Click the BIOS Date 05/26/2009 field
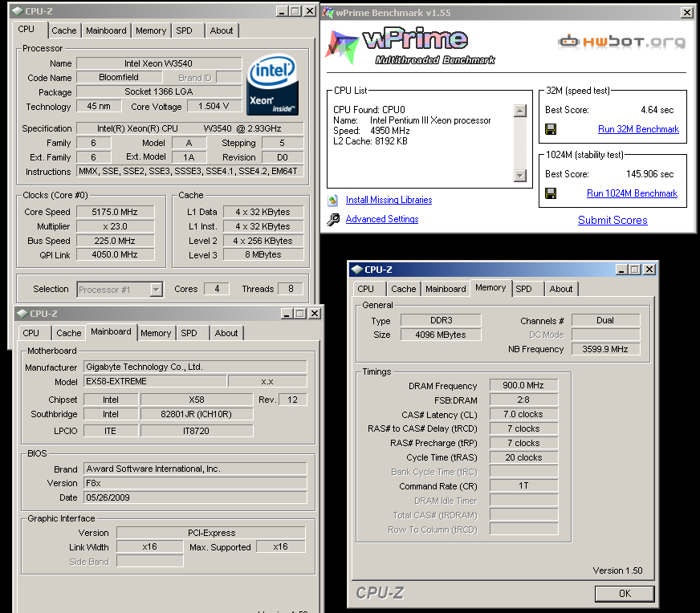The height and width of the screenshot is (613, 700). pos(196,497)
